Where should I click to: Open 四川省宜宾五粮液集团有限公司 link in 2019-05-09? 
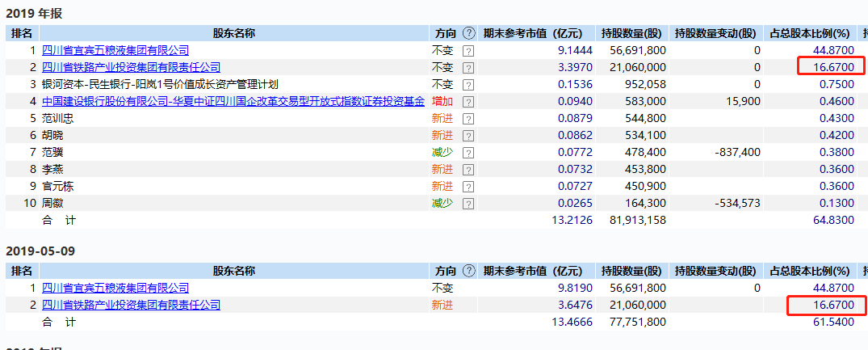(x=115, y=288)
